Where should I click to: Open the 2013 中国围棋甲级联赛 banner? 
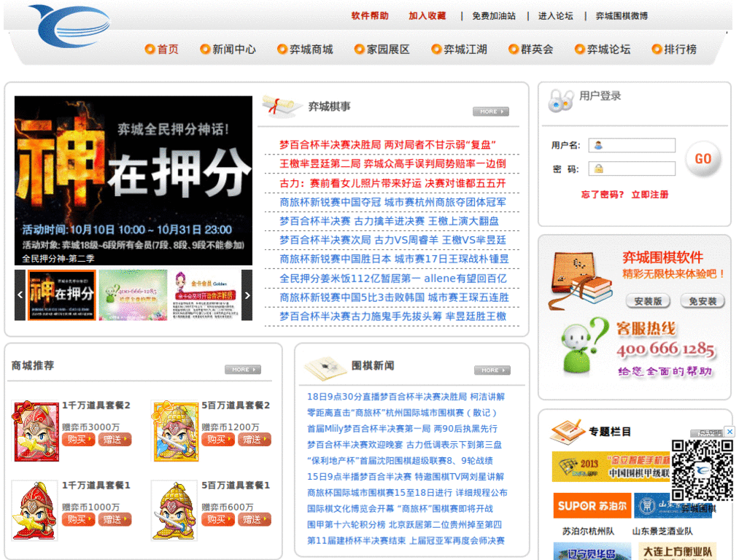(611, 467)
